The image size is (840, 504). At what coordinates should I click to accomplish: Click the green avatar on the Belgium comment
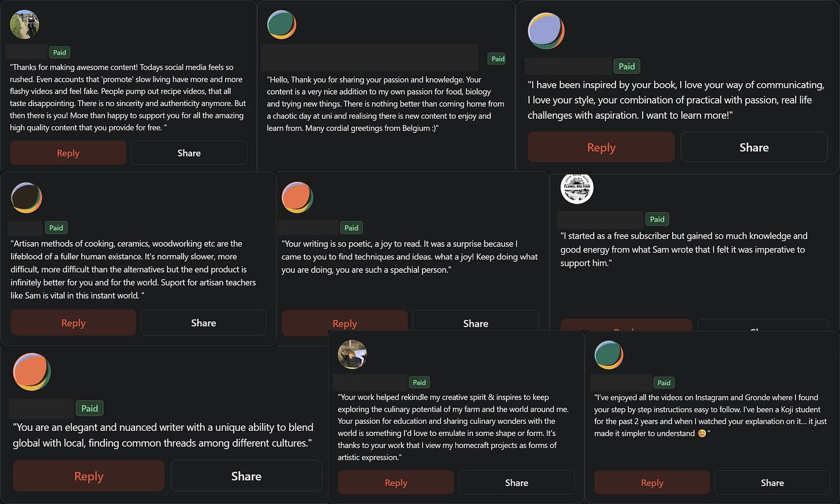pyautogui.click(x=282, y=25)
